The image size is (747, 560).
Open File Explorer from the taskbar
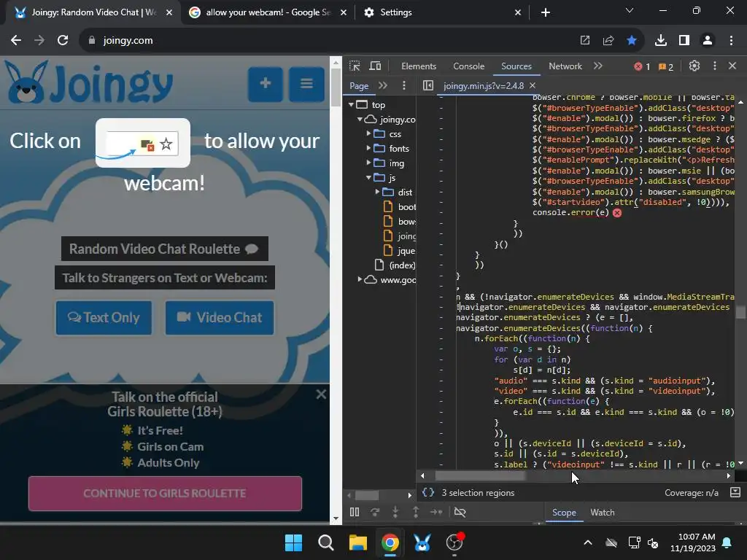[x=357, y=542]
